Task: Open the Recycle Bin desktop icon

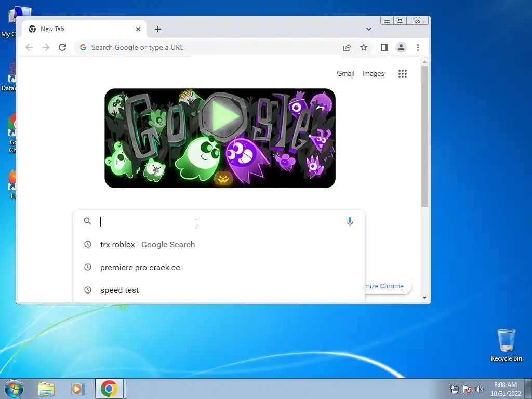Action: [506, 345]
